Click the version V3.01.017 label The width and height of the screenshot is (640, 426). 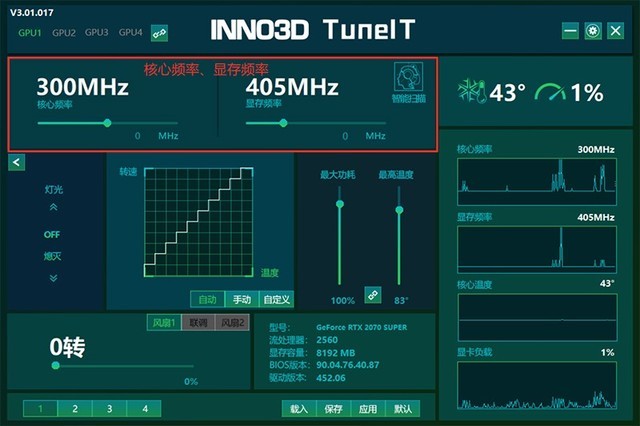[x=32, y=12]
